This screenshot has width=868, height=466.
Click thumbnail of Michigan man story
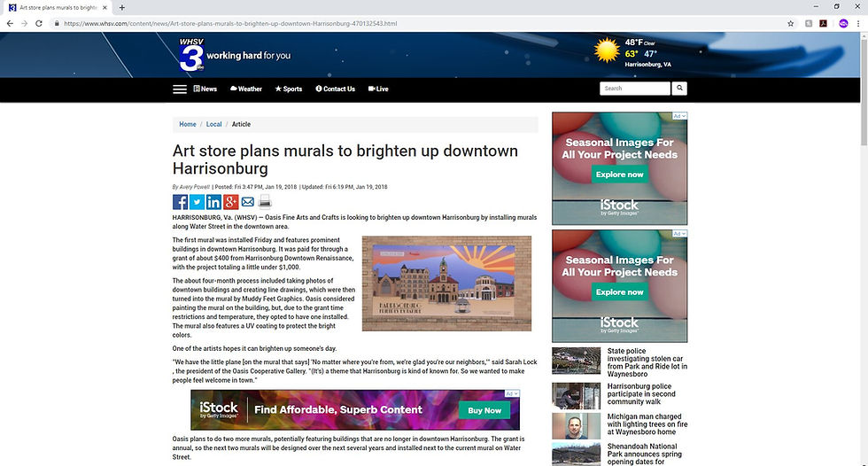[577, 425]
